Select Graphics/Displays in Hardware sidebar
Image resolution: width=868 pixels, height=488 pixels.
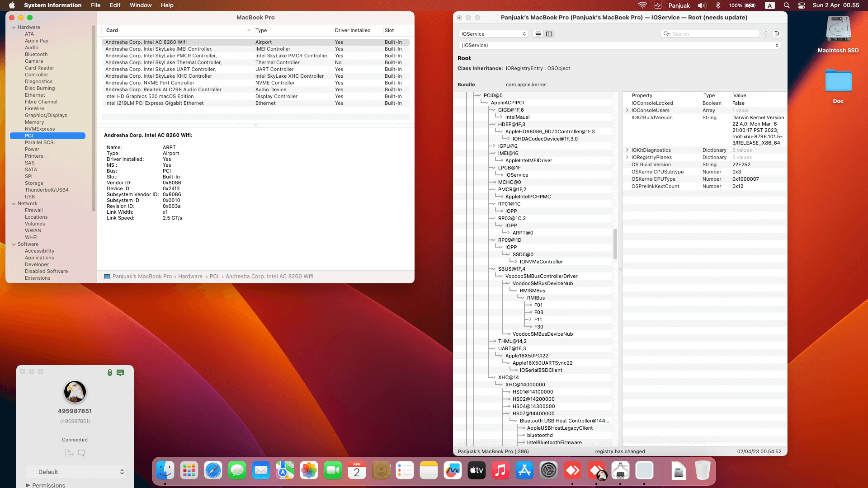tap(46, 115)
